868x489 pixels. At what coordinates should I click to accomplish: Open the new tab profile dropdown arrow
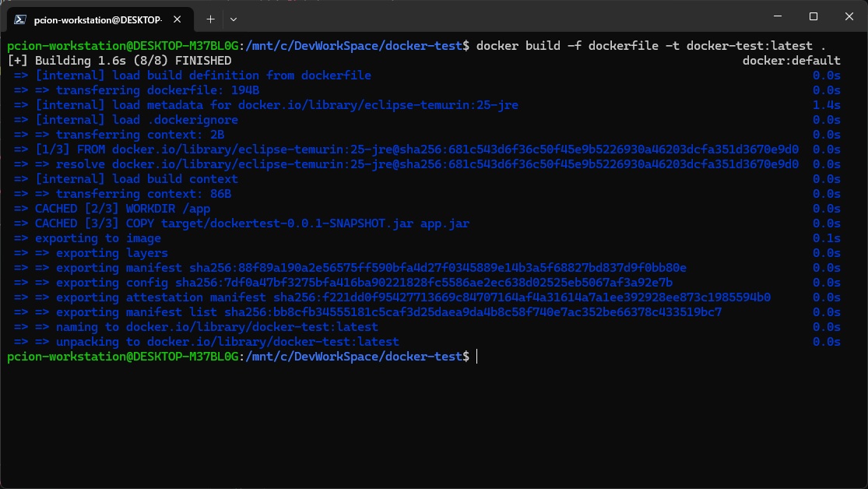pyautogui.click(x=234, y=19)
